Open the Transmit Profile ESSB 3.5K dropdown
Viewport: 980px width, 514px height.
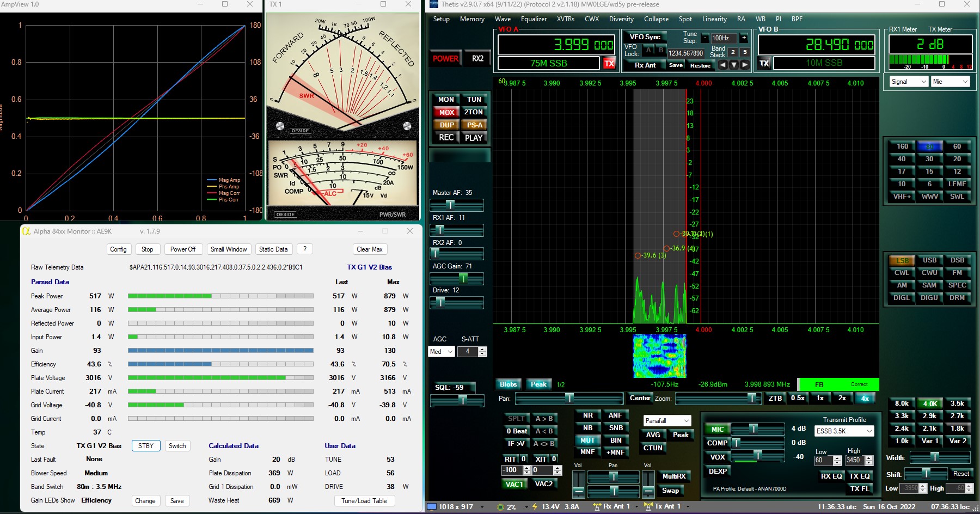click(844, 431)
